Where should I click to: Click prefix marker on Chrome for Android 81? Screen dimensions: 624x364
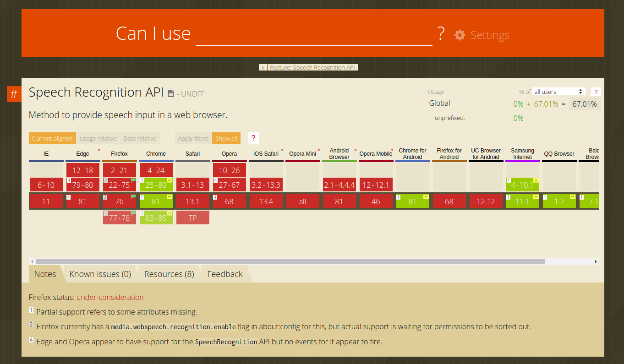click(426, 197)
